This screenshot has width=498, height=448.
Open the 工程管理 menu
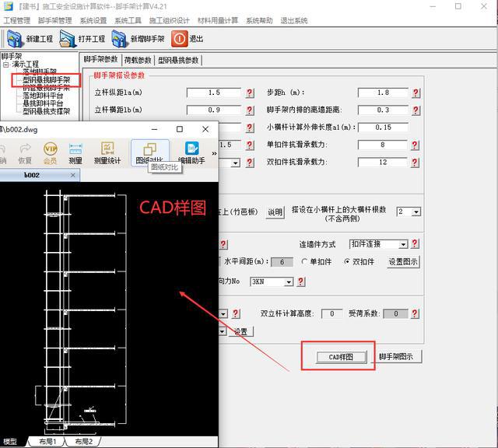[x=17, y=21]
